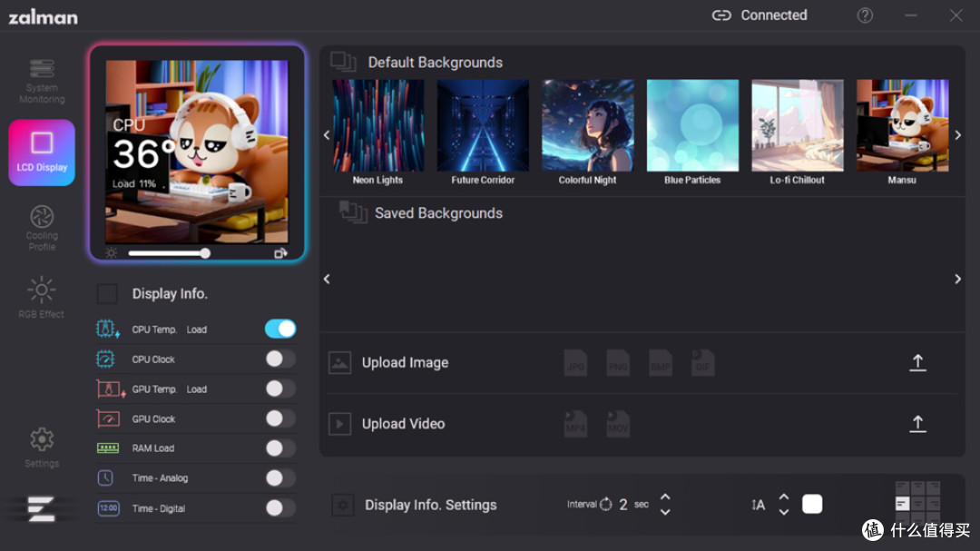Click the GPU Temp. card icon

pyautogui.click(x=111, y=389)
